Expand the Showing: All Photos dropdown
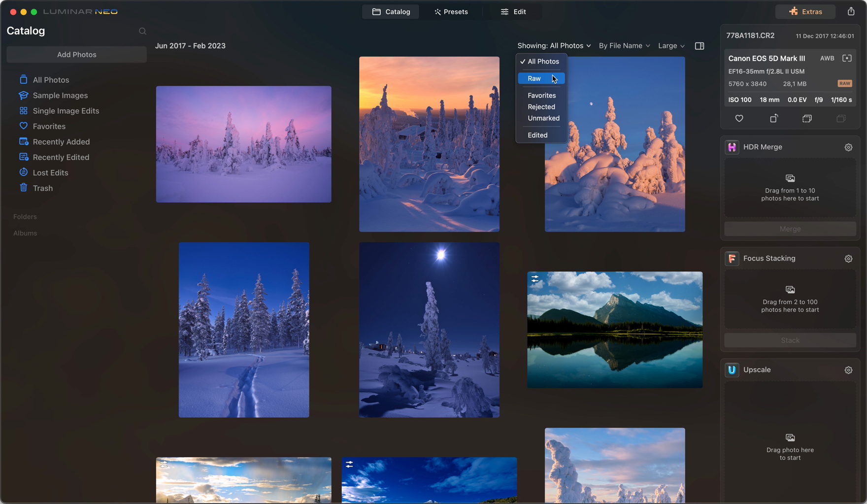867x504 pixels. (x=554, y=46)
